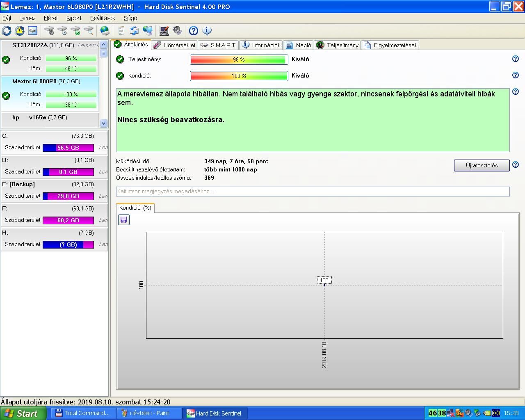Viewport: 525px width, 420px height.
Task: Click the disk with stethoscope test icon
Action: click(49, 31)
